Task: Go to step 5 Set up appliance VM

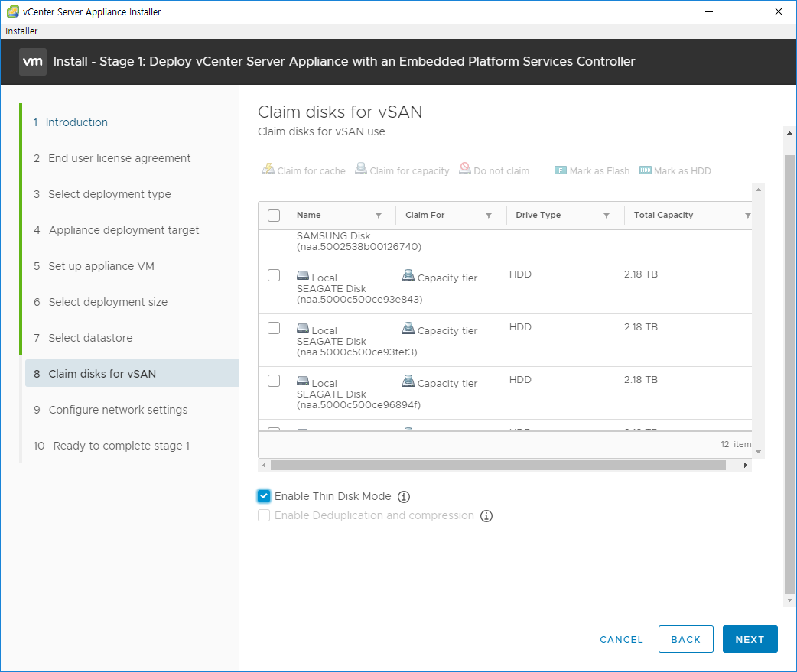Action: coord(94,266)
